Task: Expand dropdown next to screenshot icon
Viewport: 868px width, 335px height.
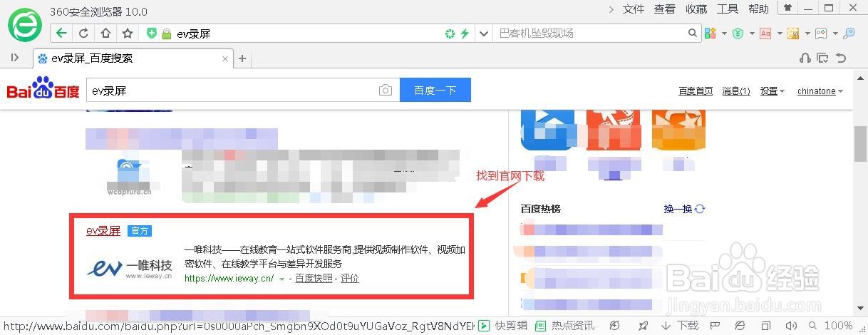Action: click(x=807, y=33)
